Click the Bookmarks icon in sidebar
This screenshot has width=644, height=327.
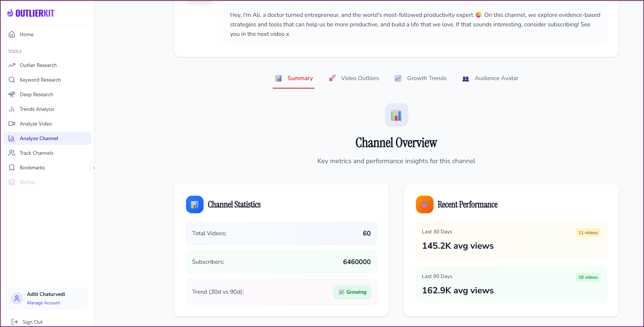[12, 168]
